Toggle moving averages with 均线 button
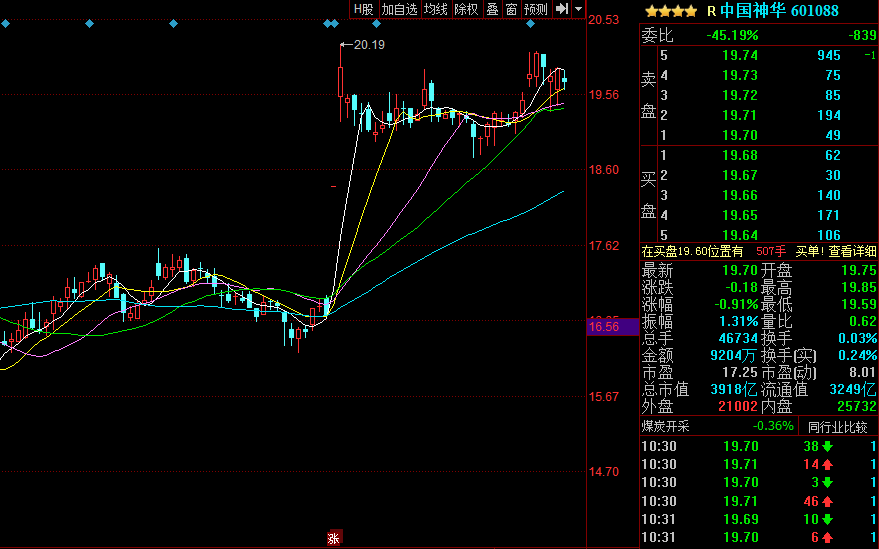Viewport: 879px width, 549px height. pos(435,9)
